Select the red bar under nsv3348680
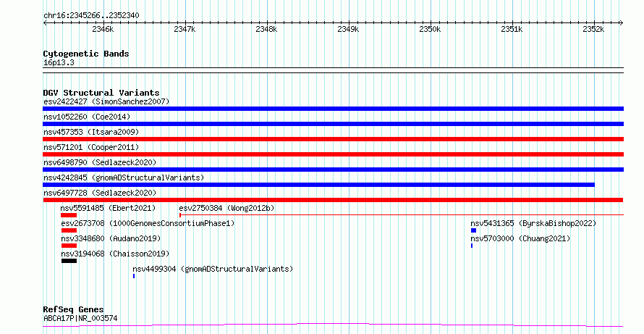This screenshot has height=334, width=644. (69, 246)
